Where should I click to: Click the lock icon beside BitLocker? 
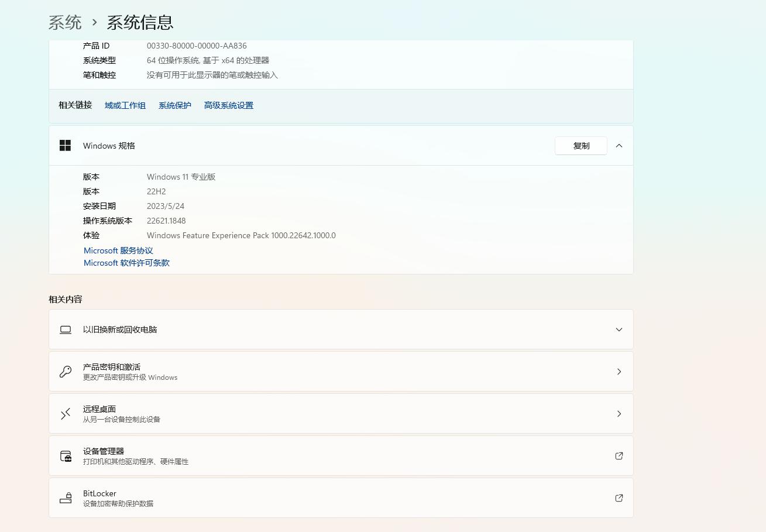point(65,497)
